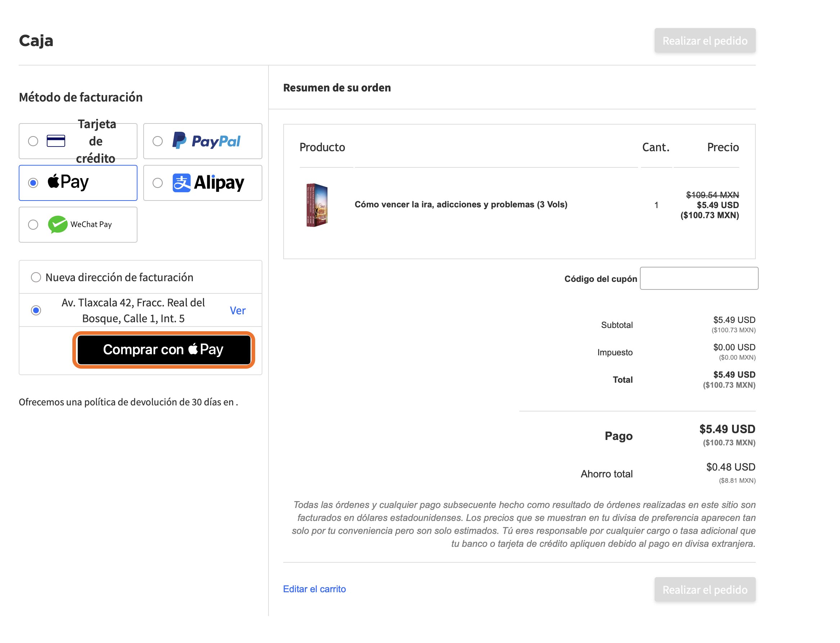Click the Apple Pay radio button
Screen dimensions: 840x643
click(33, 183)
